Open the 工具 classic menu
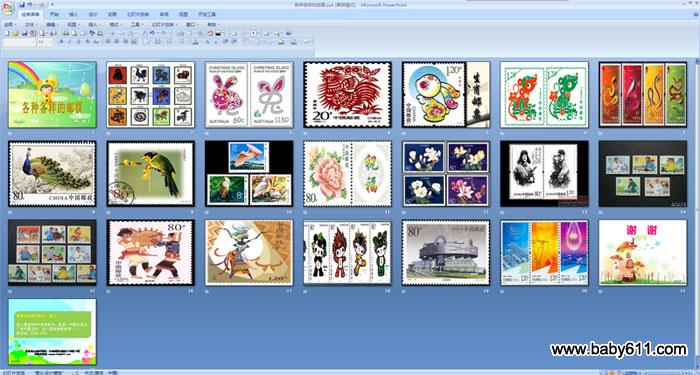 point(136,25)
